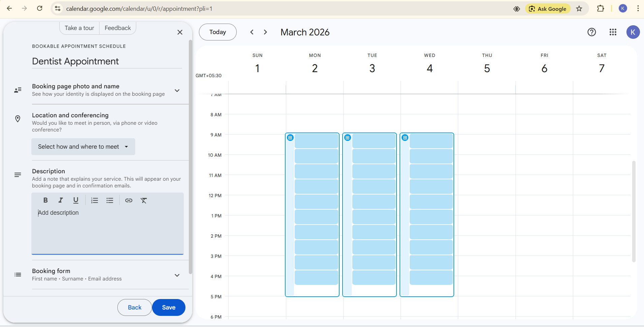Toggle italic formatting in description

61,200
